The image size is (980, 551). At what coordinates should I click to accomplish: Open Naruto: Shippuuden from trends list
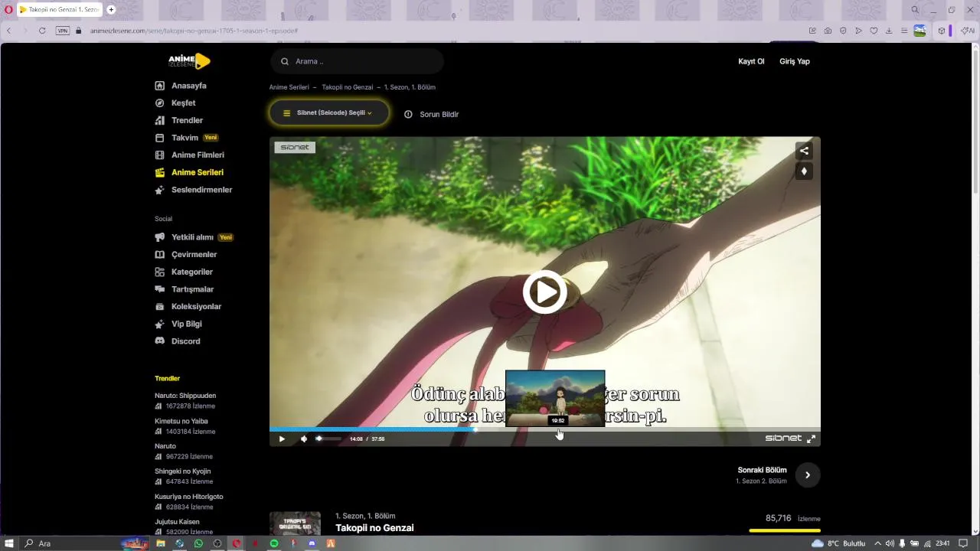point(185,396)
